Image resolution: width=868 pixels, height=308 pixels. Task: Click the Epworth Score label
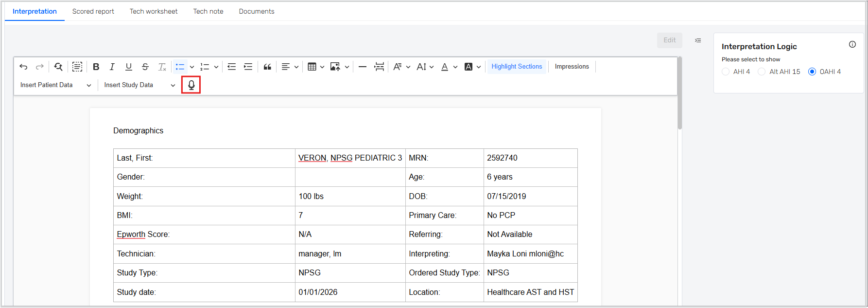click(x=143, y=235)
